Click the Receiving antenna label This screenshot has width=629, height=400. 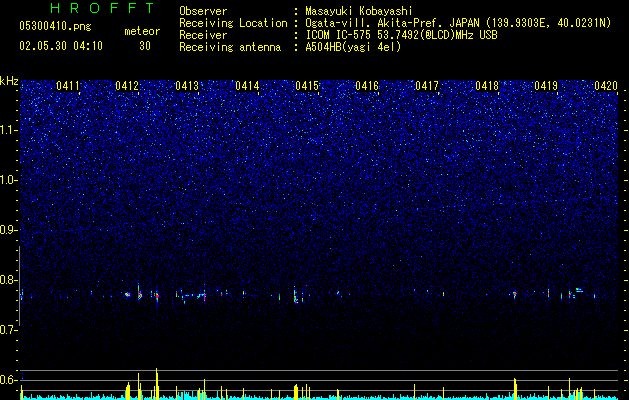click(230, 47)
